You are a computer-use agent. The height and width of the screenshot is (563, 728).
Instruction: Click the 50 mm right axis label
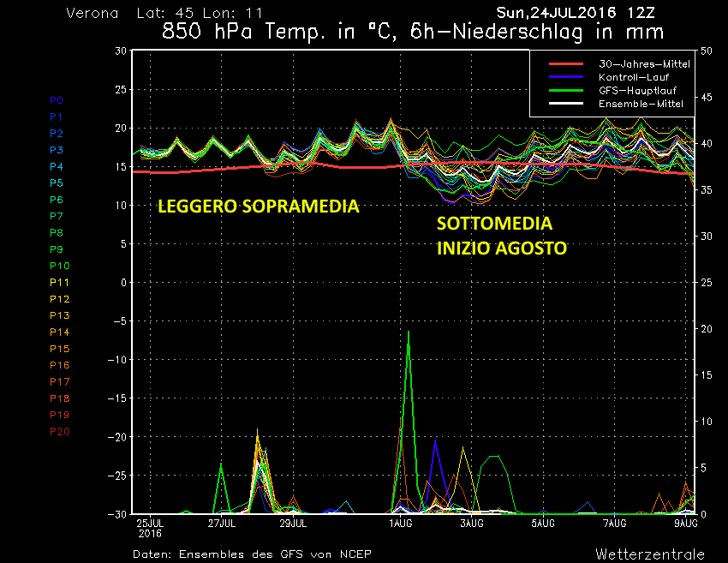click(x=707, y=51)
